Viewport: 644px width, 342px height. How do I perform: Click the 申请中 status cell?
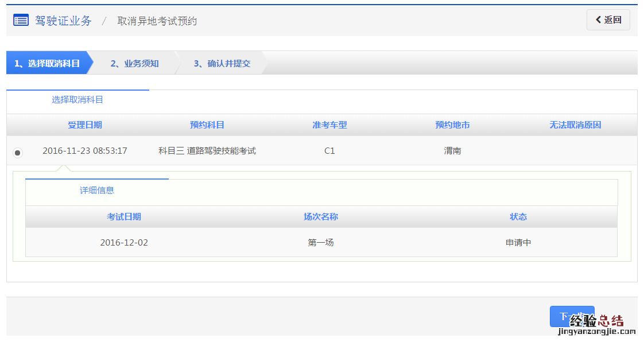(518, 243)
